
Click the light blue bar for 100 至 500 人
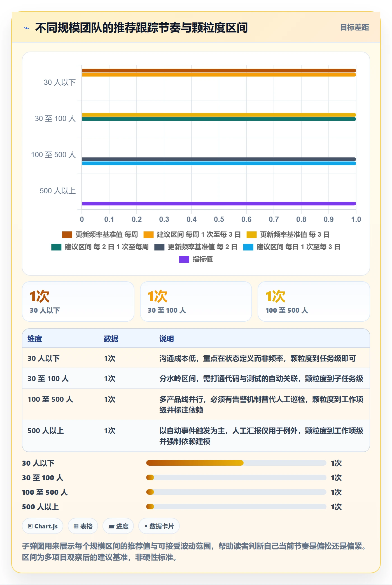tap(219, 163)
